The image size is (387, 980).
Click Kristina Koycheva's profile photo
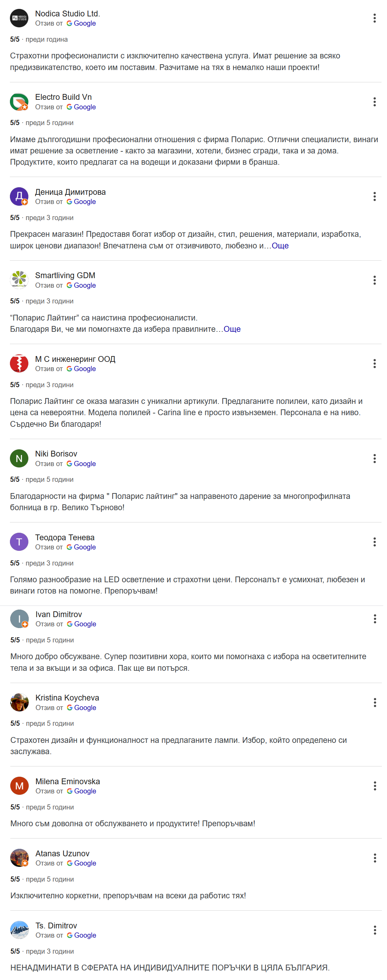click(x=19, y=702)
